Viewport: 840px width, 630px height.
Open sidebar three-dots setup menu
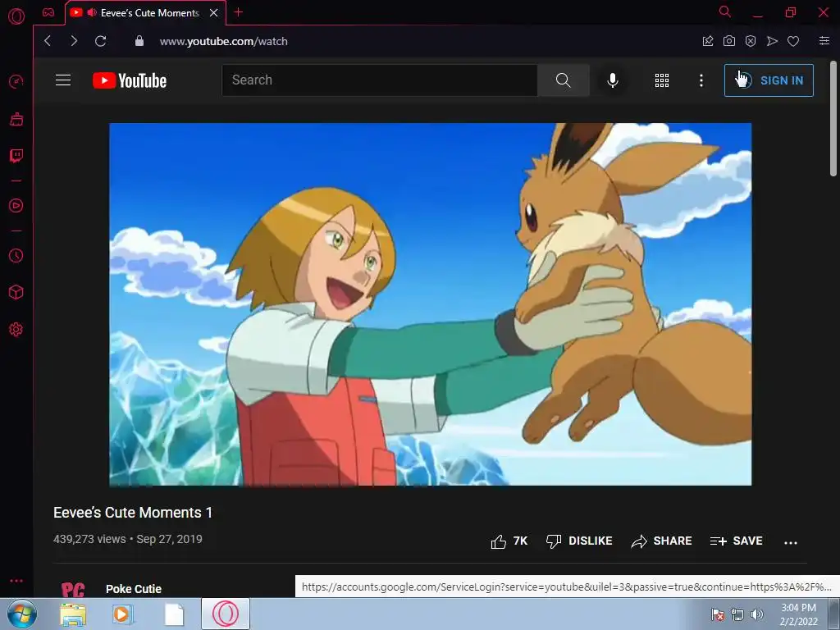pyautogui.click(x=16, y=581)
